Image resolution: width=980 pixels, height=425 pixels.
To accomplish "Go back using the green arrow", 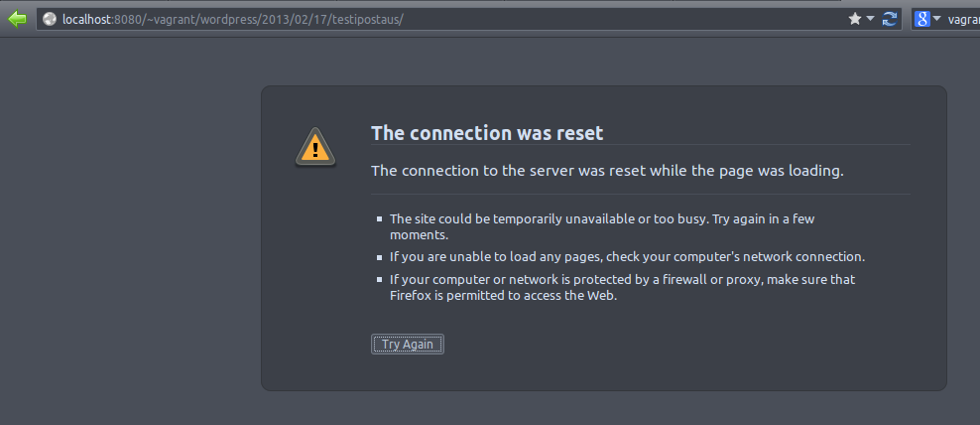I will pyautogui.click(x=18, y=19).
